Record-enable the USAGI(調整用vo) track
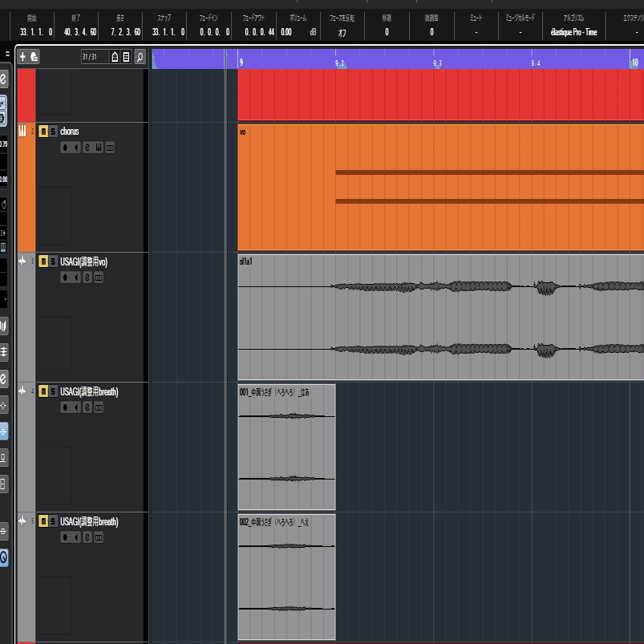Screen dimensions: 644x644 [65, 277]
